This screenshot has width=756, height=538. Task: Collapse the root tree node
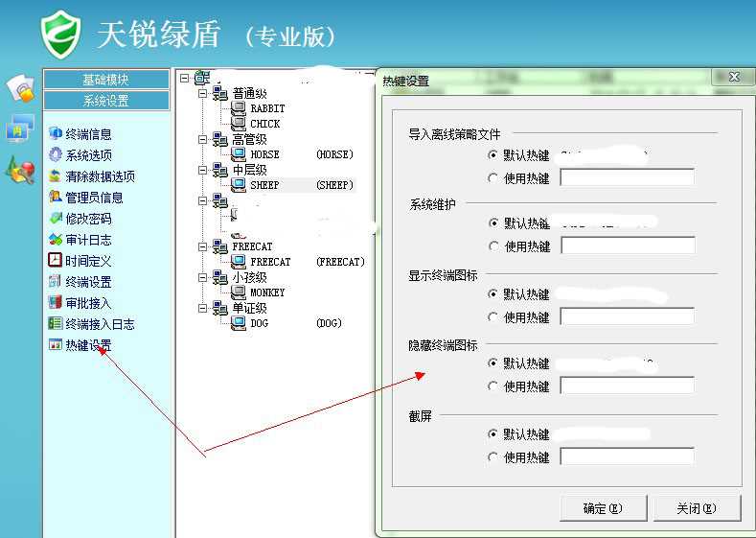(x=185, y=78)
